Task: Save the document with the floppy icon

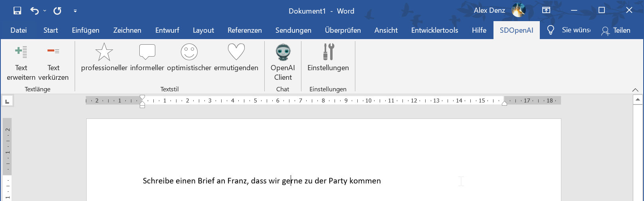Action: (17, 11)
